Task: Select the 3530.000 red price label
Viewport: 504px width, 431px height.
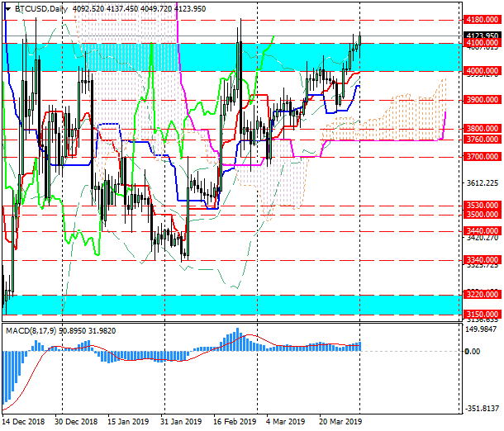Action: [480, 205]
